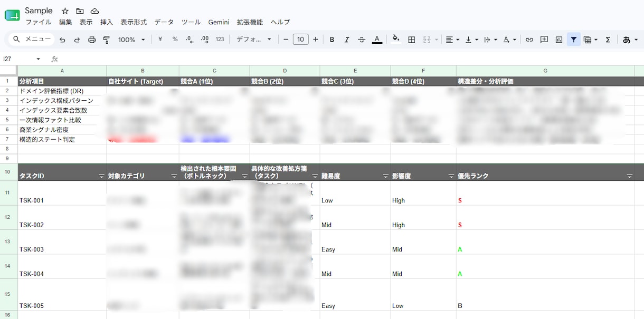
Task: Open vertical align dropdown
Action: (x=471, y=40)
